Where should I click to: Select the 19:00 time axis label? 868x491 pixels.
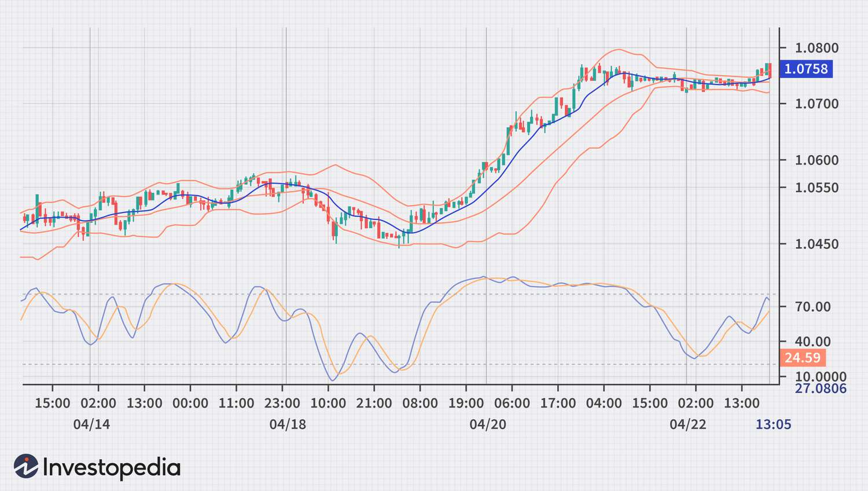point(466,403)
